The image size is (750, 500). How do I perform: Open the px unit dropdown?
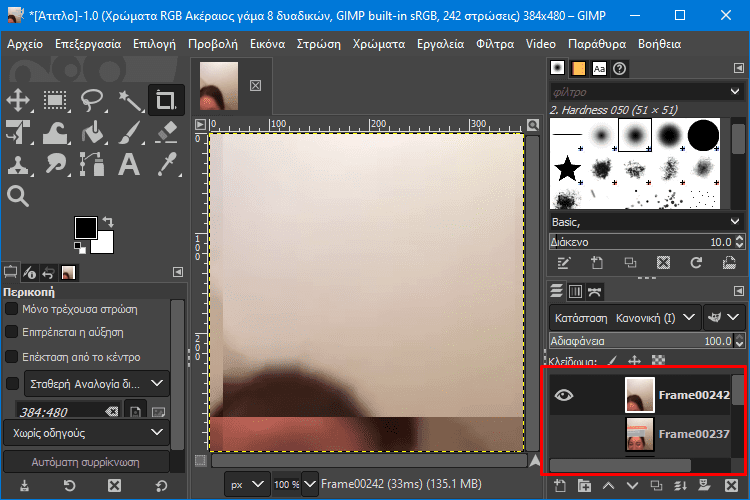[x=246, y=484]
